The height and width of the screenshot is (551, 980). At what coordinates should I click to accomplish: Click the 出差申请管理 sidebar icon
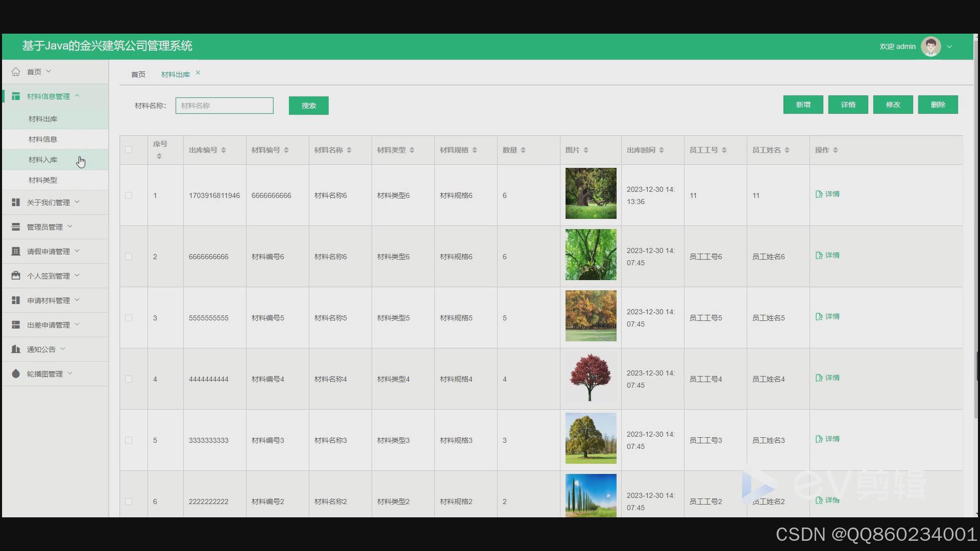[16, 325]
